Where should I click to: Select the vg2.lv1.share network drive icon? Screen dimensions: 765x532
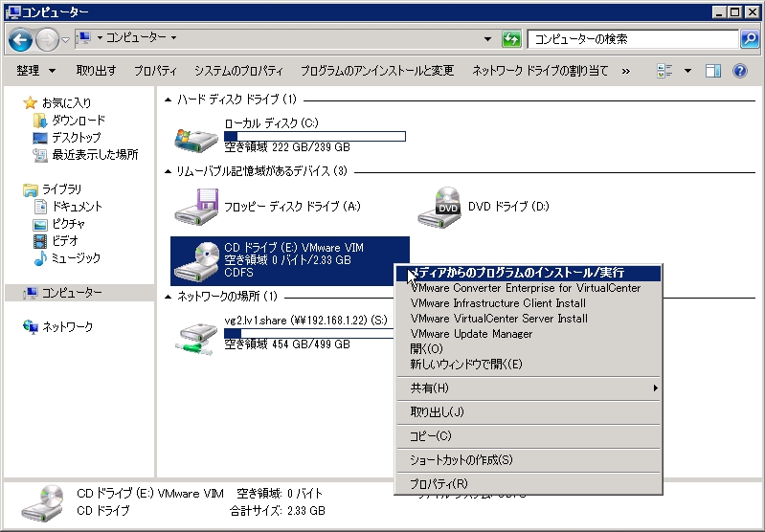point(196,338)
